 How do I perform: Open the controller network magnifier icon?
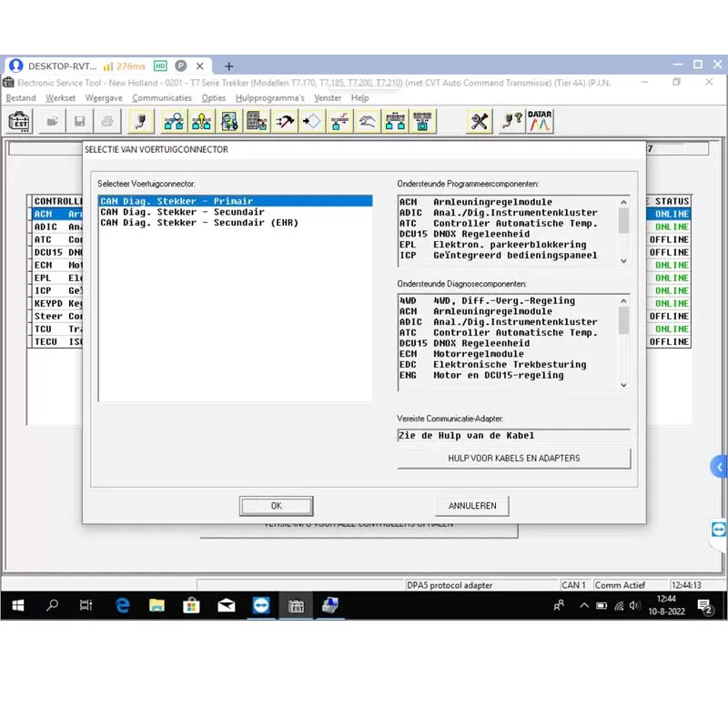(174, 122)
